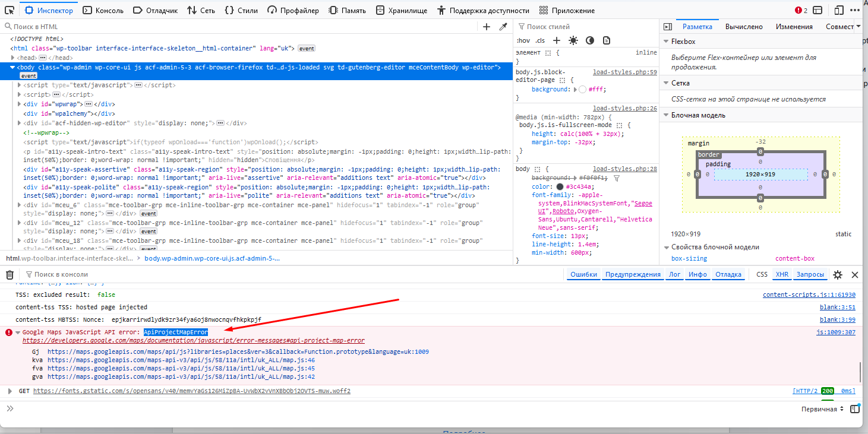868x434 pixels.
Task: Open the Первичная context selector dropdown
Action: pos(823,409)
